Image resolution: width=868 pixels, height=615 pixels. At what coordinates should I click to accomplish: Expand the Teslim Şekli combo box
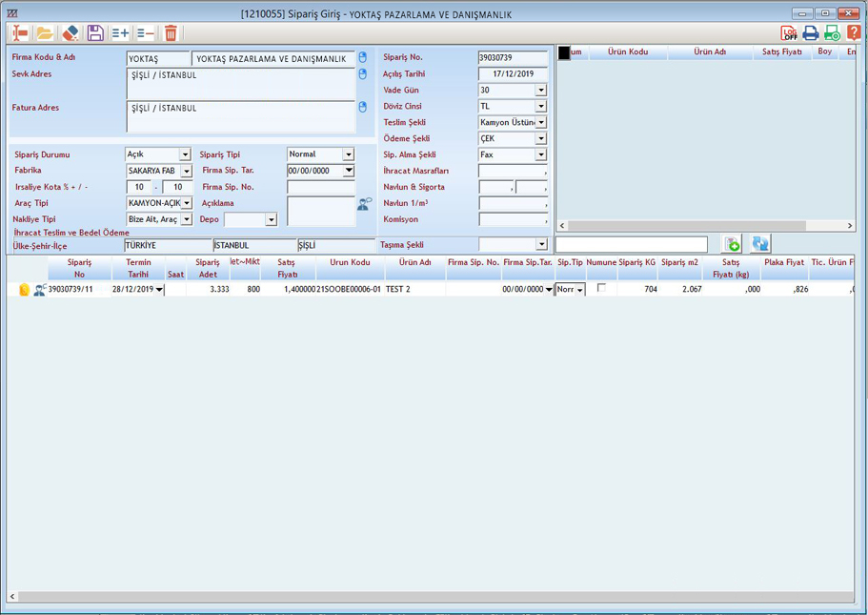pos(540,122)
